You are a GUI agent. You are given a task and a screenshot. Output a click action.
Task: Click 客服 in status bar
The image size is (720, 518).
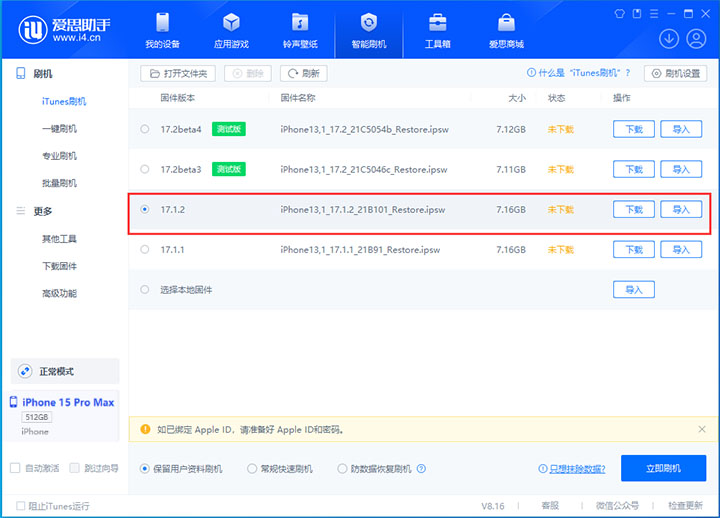pos(550,506)
